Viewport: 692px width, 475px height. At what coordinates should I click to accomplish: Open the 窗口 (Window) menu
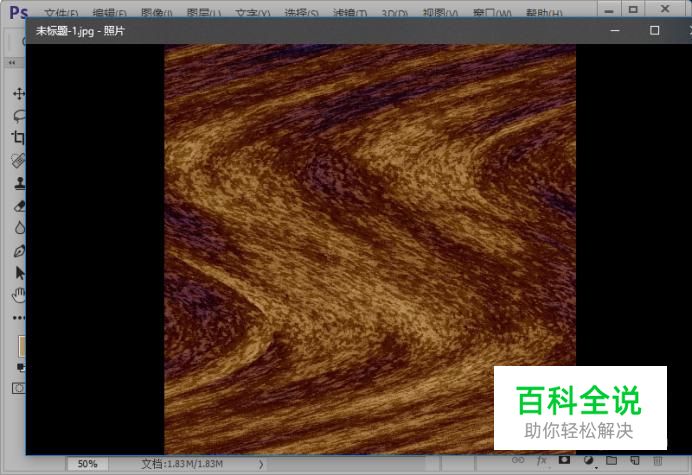pos(492,13)
